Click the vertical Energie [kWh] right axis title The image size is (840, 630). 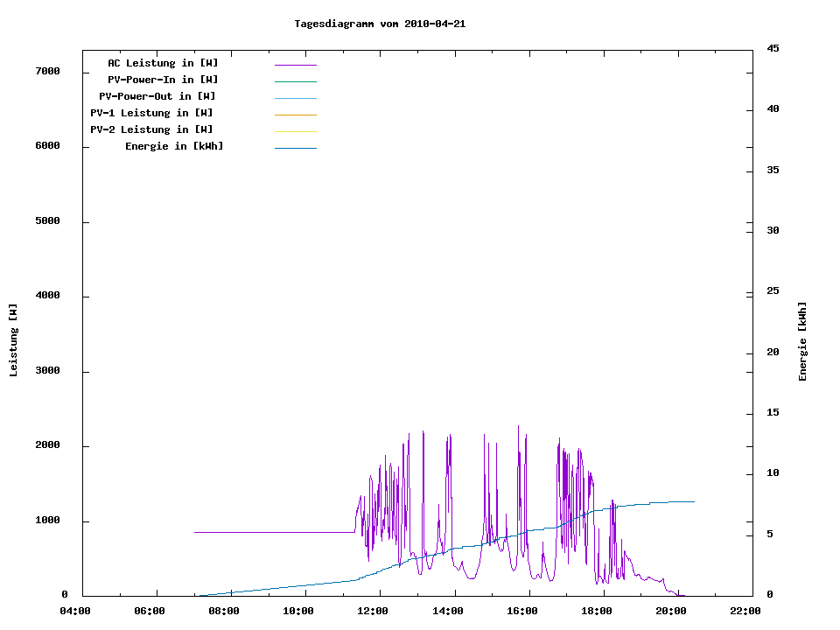pos(802,341)
